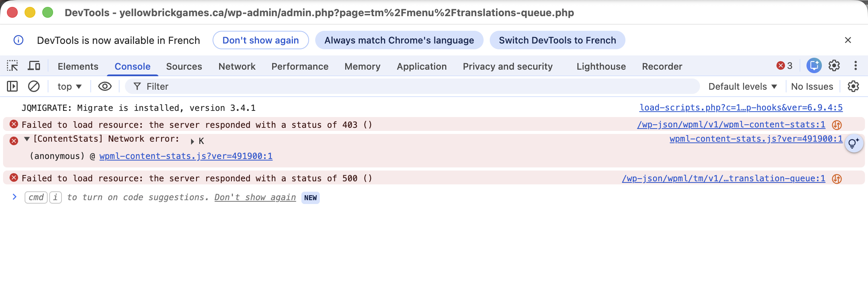Image resolution: width=868 pixels, height=281 pixels.
Task: Open reload icon next to the 403 error
Action: tap(837, 125)
